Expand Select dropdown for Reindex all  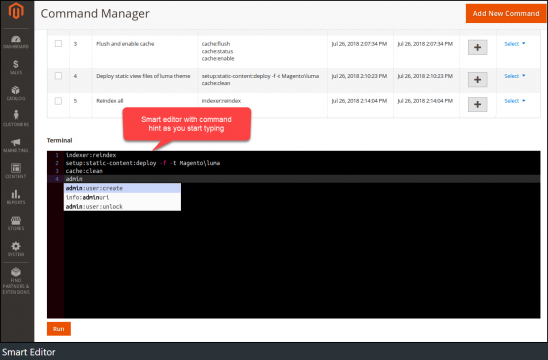click(x=515, y=101)
